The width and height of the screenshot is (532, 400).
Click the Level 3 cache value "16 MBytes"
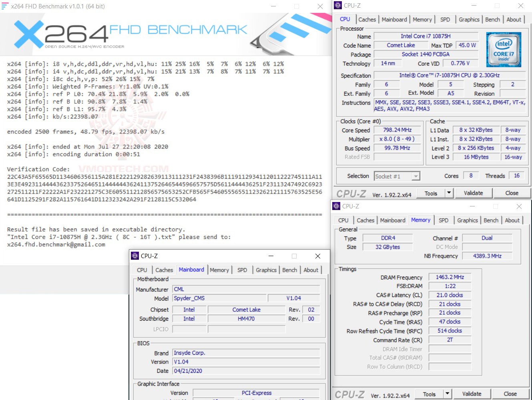476,157
